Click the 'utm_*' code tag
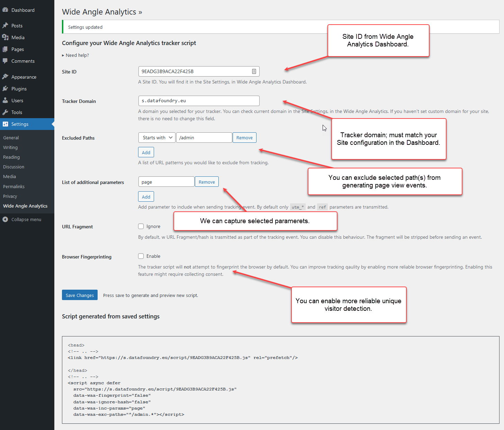The image size is (504, 430). [x=298, y=207]
